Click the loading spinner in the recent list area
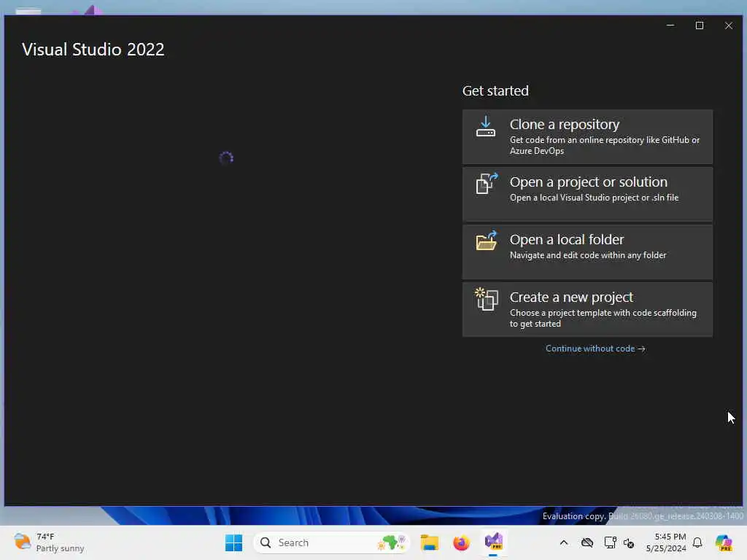This screenshot has width=747, height=560. [x=226, y=158]
